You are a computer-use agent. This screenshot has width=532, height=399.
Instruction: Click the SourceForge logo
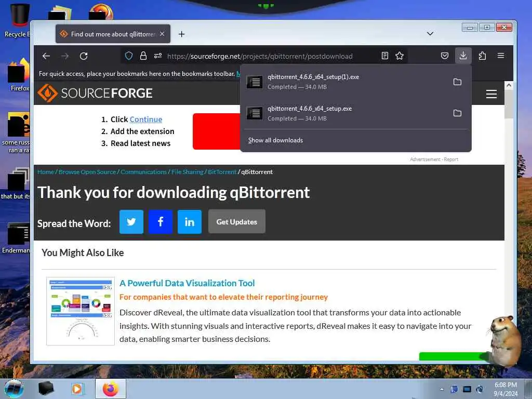point(95,93)
